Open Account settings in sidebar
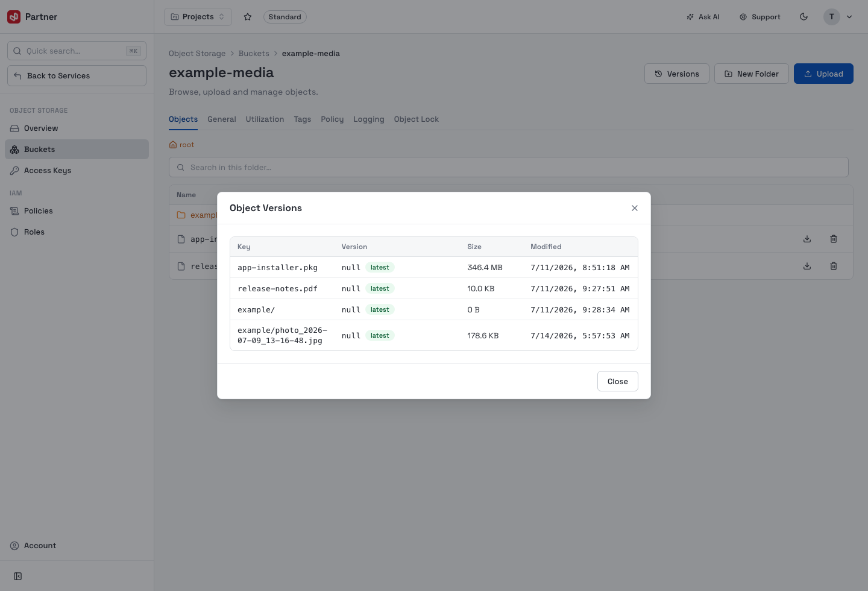 (77, 546)
